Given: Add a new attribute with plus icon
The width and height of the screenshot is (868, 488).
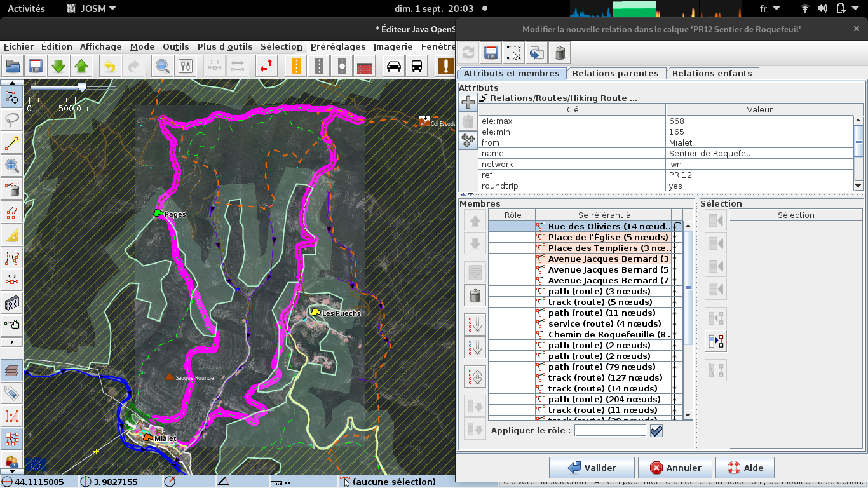Looking at the screenshot, I should [468, 102].
